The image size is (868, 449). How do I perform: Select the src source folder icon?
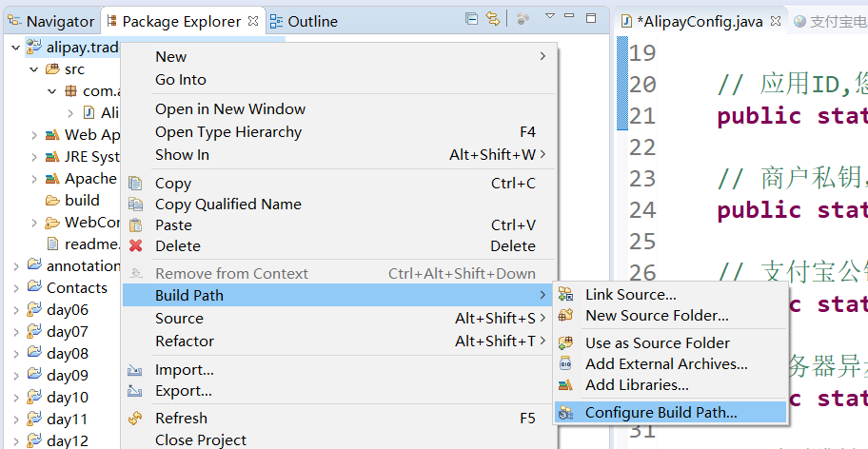[x=52, y=69]
